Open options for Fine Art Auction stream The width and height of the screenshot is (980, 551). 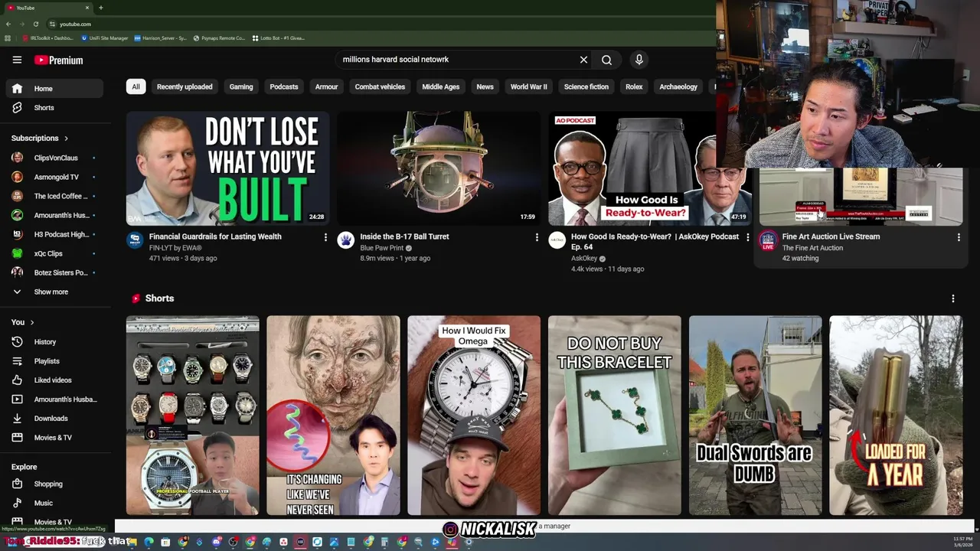pos(959,237)
